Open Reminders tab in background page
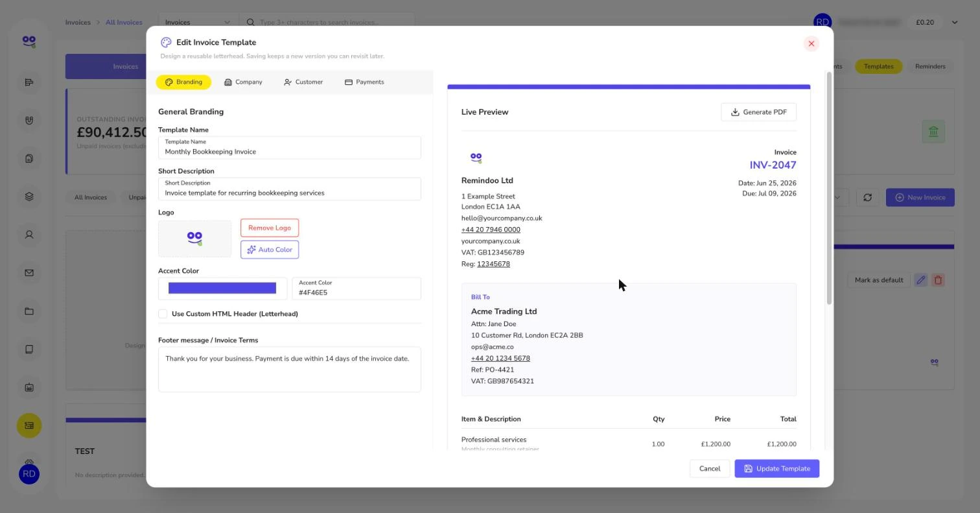980x513 pixels. coord(929,66)
